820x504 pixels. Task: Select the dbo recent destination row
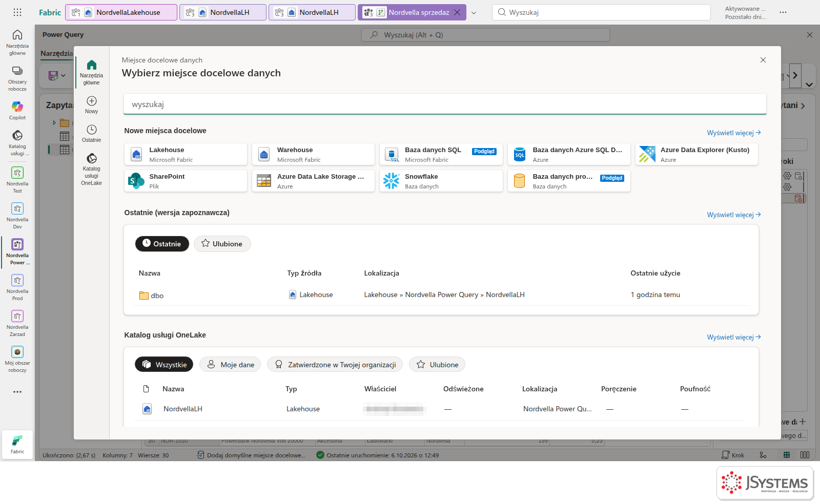coord(441,295)
